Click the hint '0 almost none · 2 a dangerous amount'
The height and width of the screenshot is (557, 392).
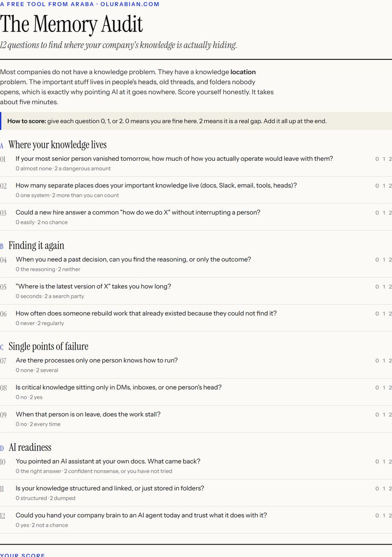pyautogui.click(x=63, y=168)
